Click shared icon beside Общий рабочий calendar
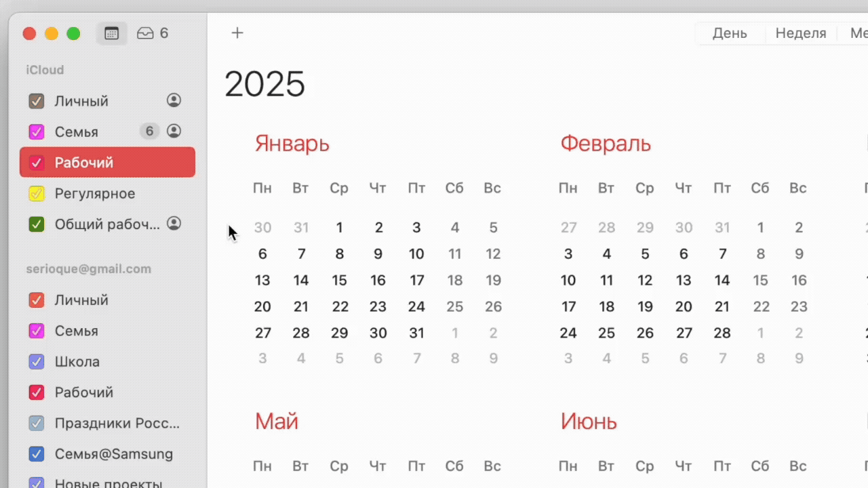This screenshot has width=868, height=488. pyautogui.click(x=174, y=223)
